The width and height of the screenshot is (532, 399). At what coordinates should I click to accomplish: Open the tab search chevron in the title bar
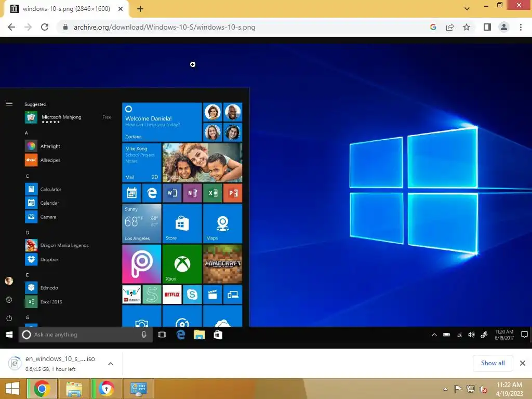[x=467, y=9]
